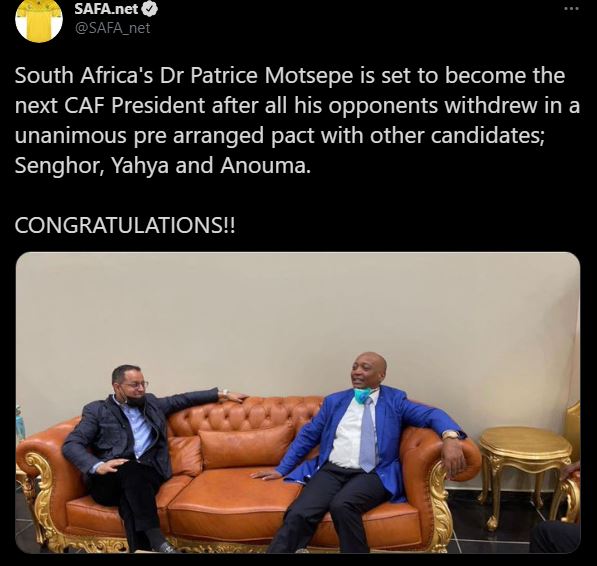Click the SAFA.net yellow jersey profile avatar
The image size is (597, 566).
[x=38, y=20]
